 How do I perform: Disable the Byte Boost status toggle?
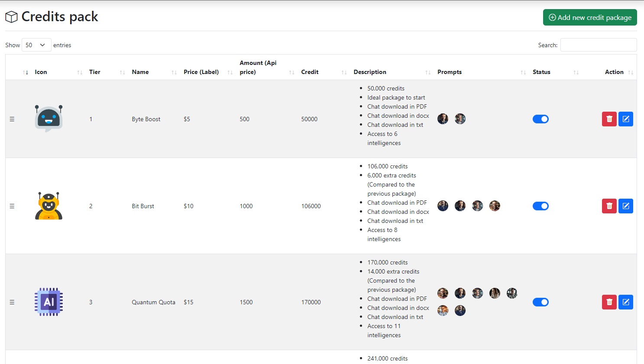(540, 119)
